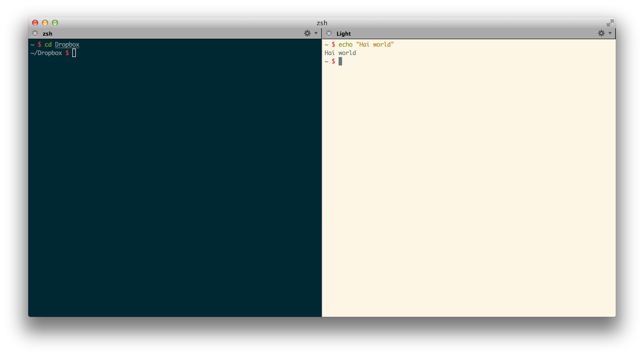644x356 pixels.
Task: Click the red window close button
Action: pos(35,23)
